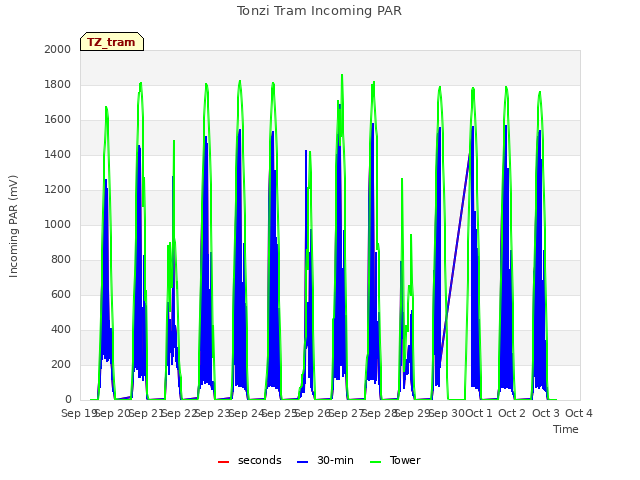Click the Oct 1 x-axis label
The width and height of the screenshot is (640, 480).
click(x=479, y=413)
